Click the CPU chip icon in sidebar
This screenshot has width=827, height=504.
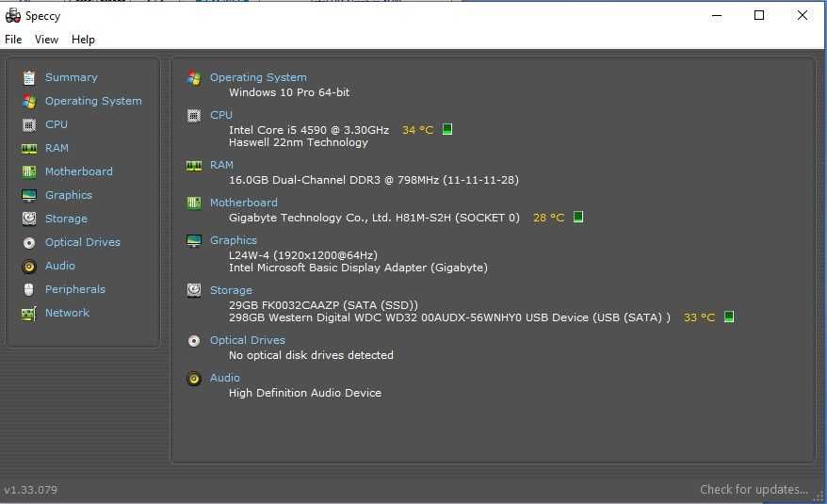[x=29, y=125]
